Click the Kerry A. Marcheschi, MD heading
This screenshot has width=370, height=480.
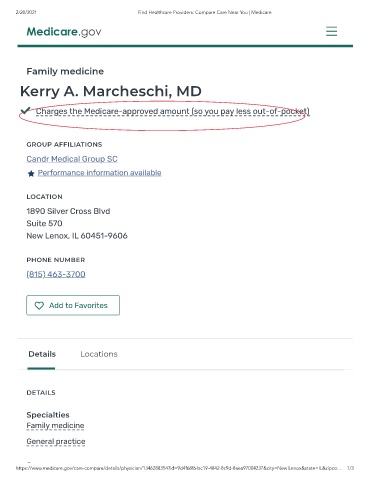[x=111, y=91]
